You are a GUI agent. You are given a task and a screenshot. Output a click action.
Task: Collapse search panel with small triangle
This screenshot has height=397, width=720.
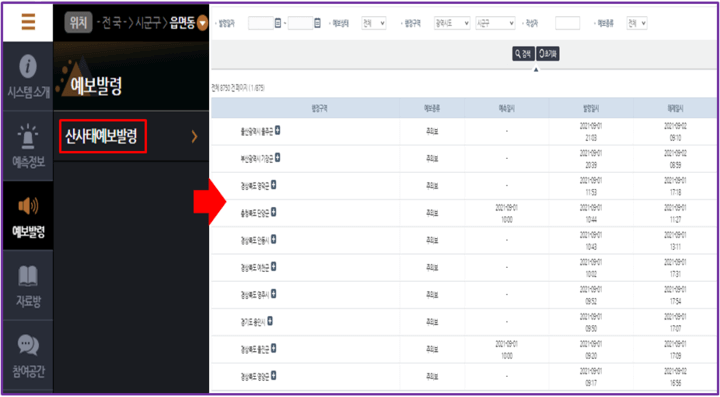pos(536,70)
